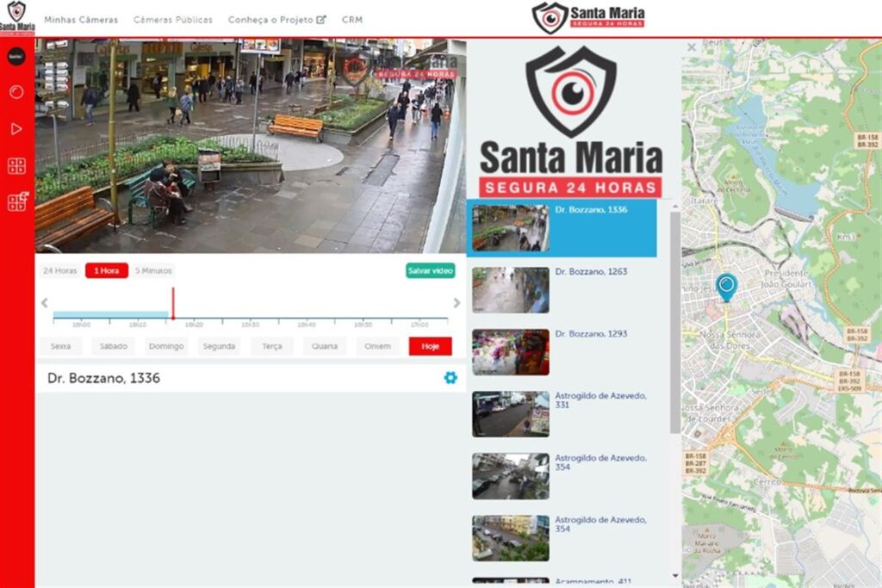The height and width of the screenshot is (588, 882).
Task: Go to Minhas Câmeras
Action: tap(81, 20)
